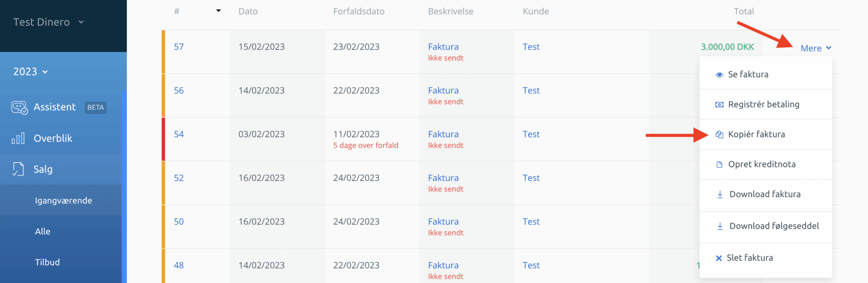
Task: Choose Alle under the Salg section
Action: pos(43,231)
